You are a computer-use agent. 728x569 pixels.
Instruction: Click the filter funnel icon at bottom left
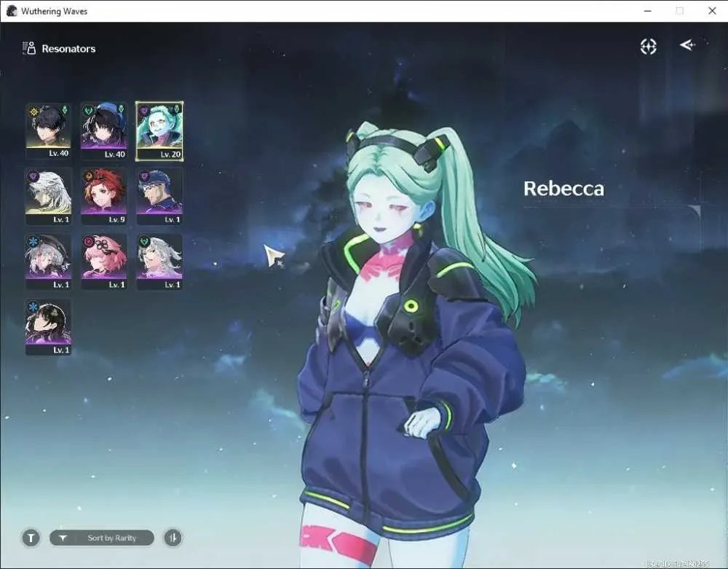pos(31,538)
